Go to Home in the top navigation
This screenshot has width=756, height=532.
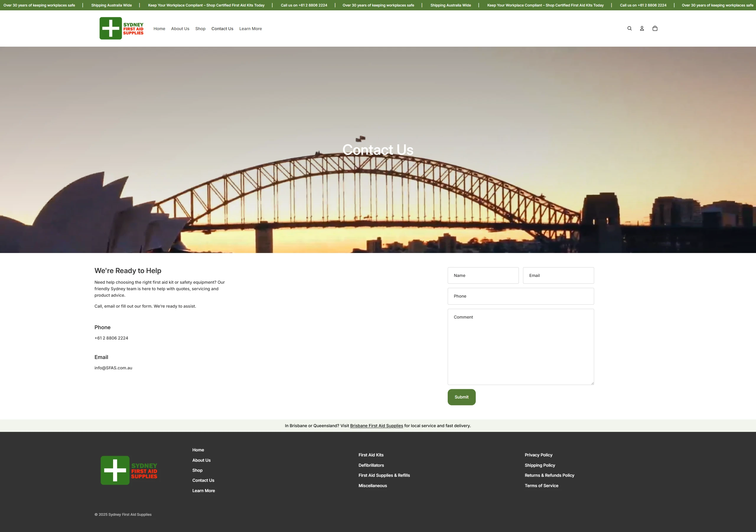pyautogui.click(x=159, y=29)
